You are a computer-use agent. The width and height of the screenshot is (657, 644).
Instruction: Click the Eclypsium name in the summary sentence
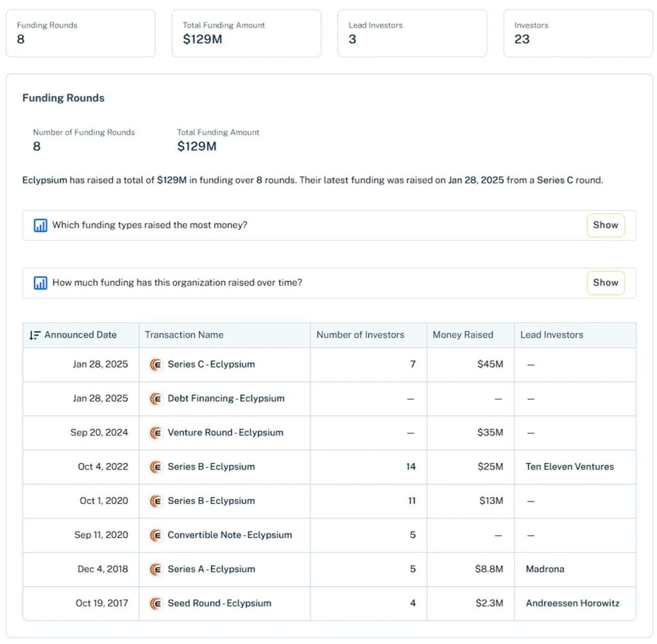(44, 180)
